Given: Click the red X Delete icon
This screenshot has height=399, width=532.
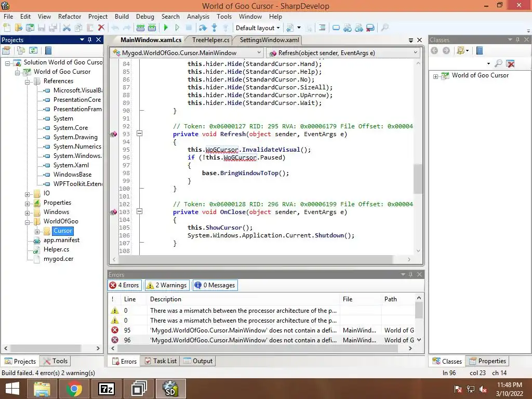Looking at the screenshot, I should [x=101, y=28].
